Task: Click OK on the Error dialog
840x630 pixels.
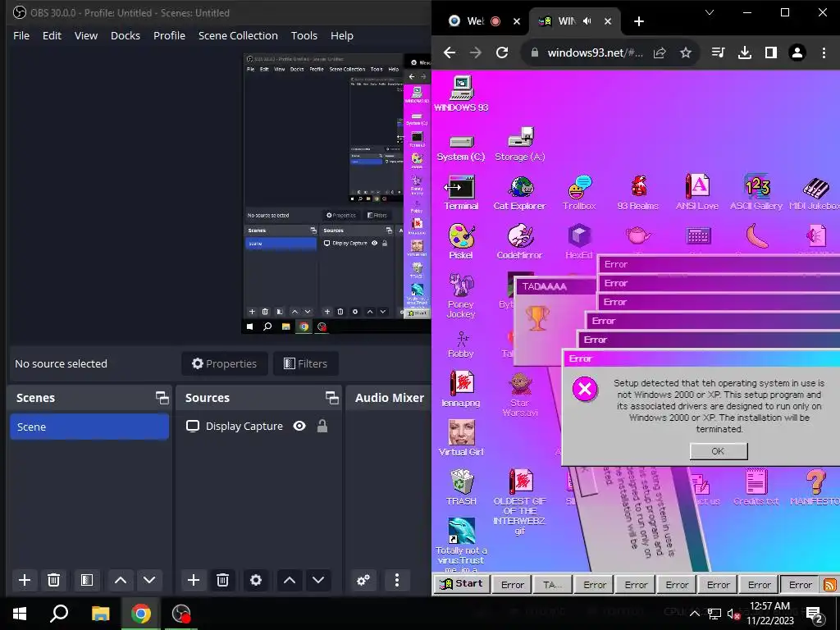Action: tap(719, 451)
